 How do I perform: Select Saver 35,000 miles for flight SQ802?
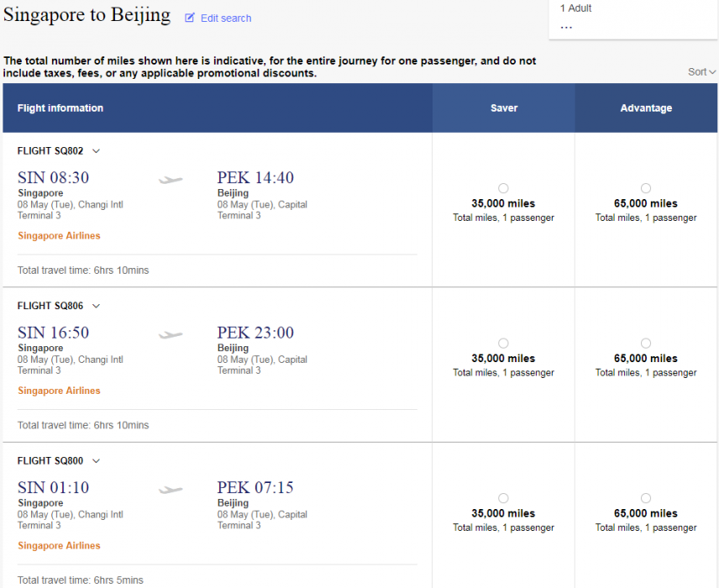pyautogui.click(x=503, y=188)
